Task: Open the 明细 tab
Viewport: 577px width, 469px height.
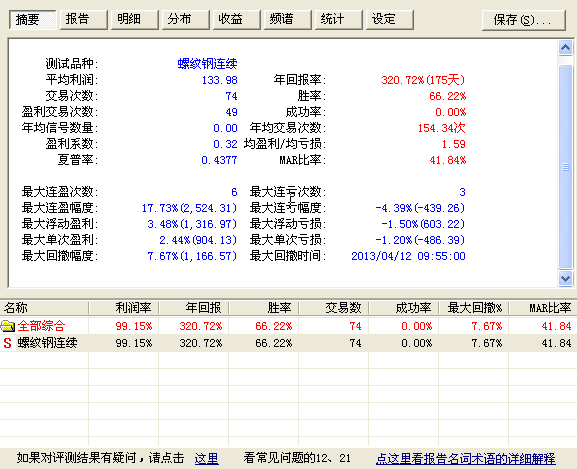Action: click(x=135, y=19)
